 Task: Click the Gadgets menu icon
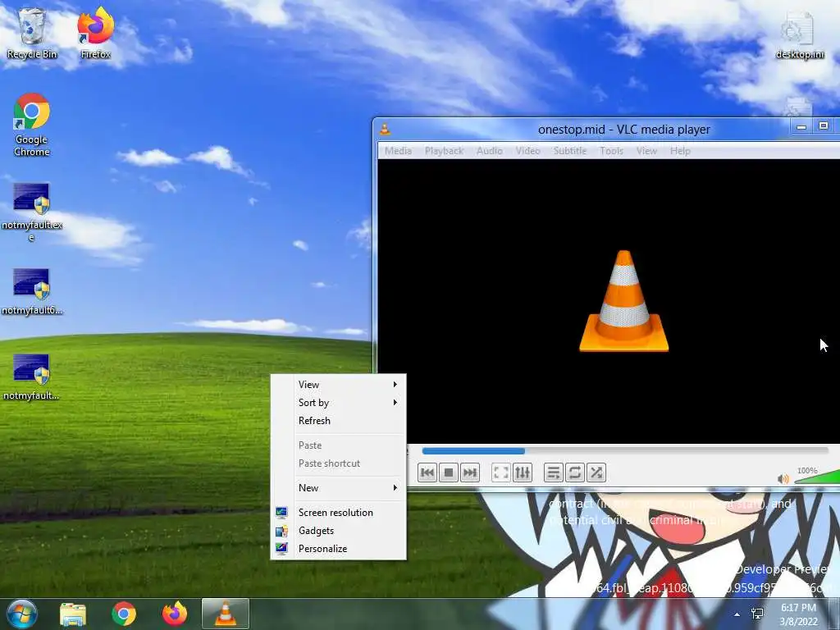click(281, 531)
